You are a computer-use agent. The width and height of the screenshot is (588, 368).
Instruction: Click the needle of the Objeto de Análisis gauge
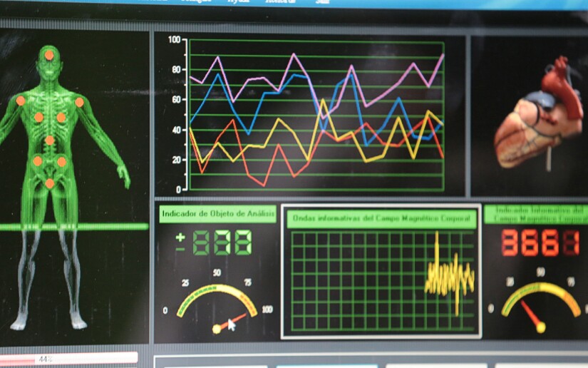coord(232,322)
